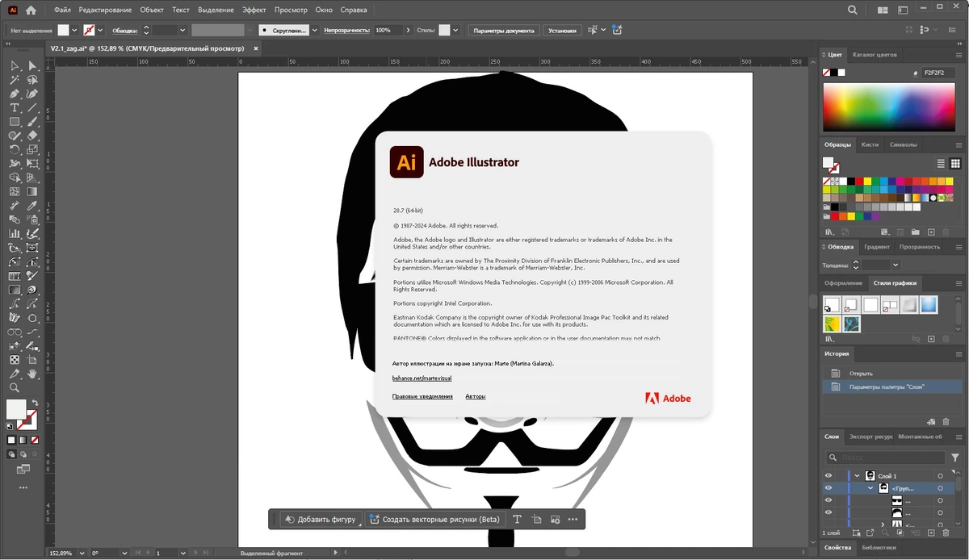
Task: Click Создать векторные рисунки (Beta) button
Action: [434, 519]
